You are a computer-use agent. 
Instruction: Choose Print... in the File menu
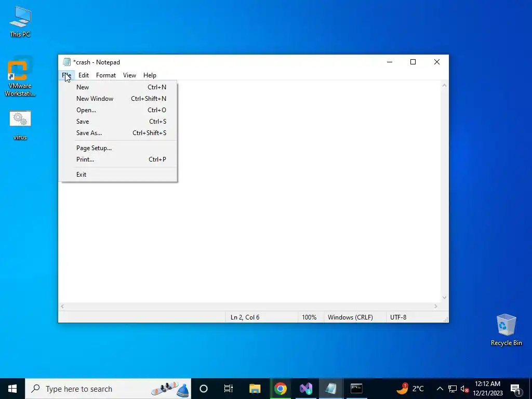[x=118, y=159]
